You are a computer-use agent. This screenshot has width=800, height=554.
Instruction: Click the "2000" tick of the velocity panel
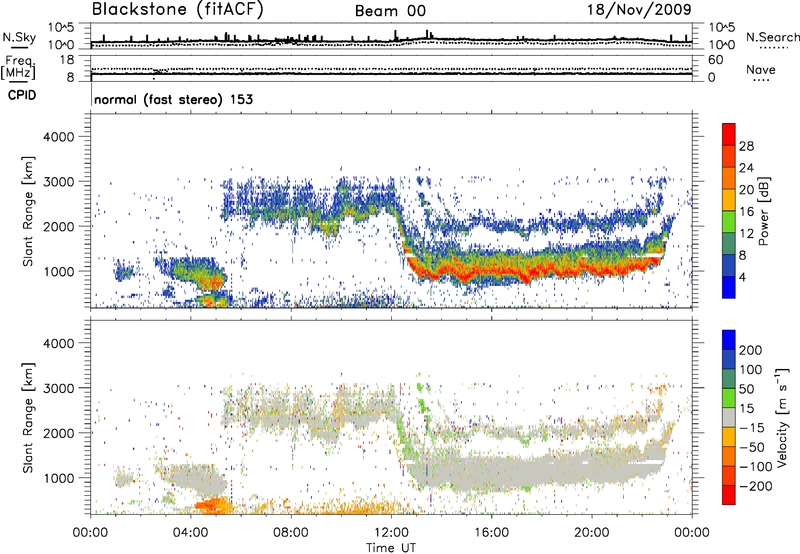click(x=58, y=433)
